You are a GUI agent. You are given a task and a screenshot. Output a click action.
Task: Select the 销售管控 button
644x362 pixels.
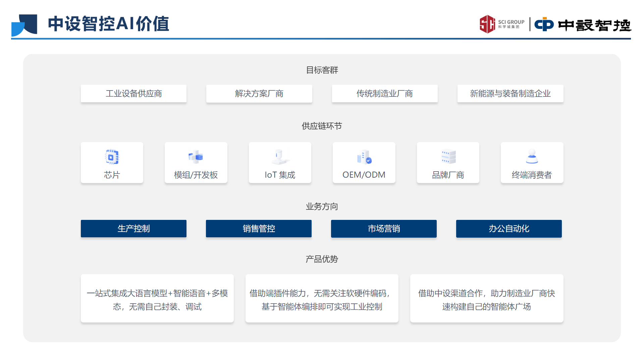259,229
